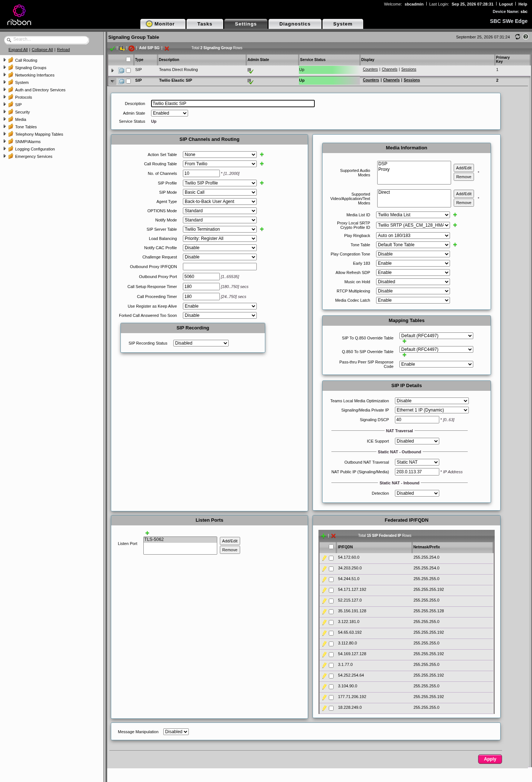
Task: Check the box for 3.122.181.0
Action: point(331,622)
